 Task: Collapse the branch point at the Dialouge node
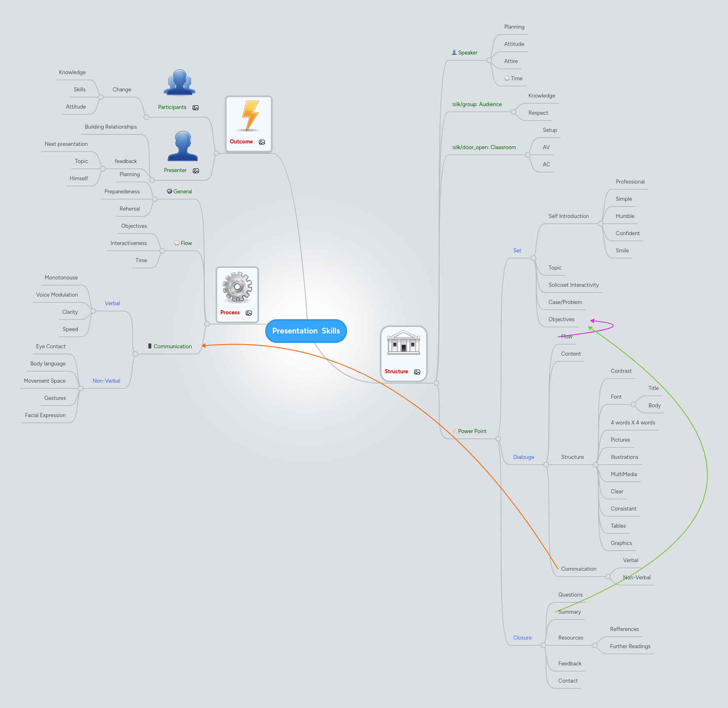click(x=546, y=464)
